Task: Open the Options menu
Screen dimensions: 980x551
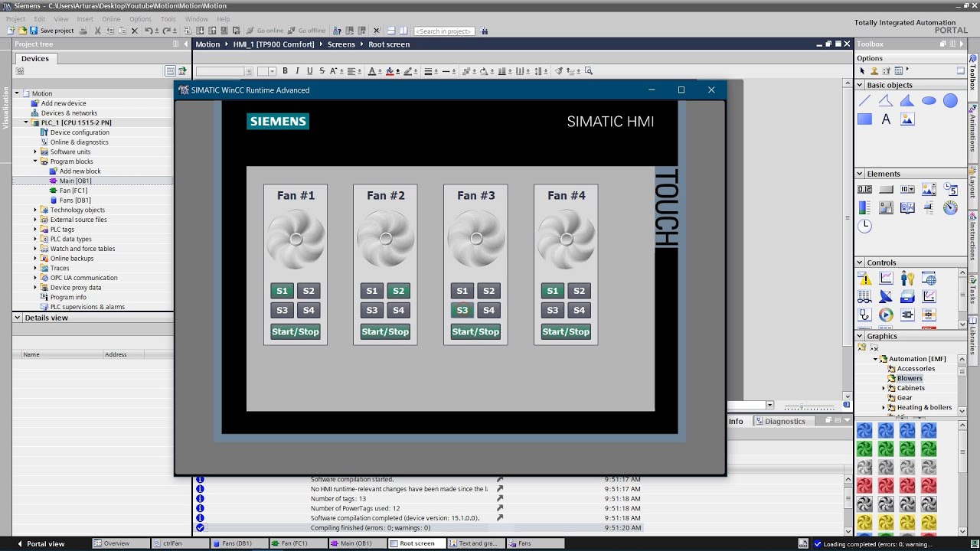Action: tap(140, 19)
